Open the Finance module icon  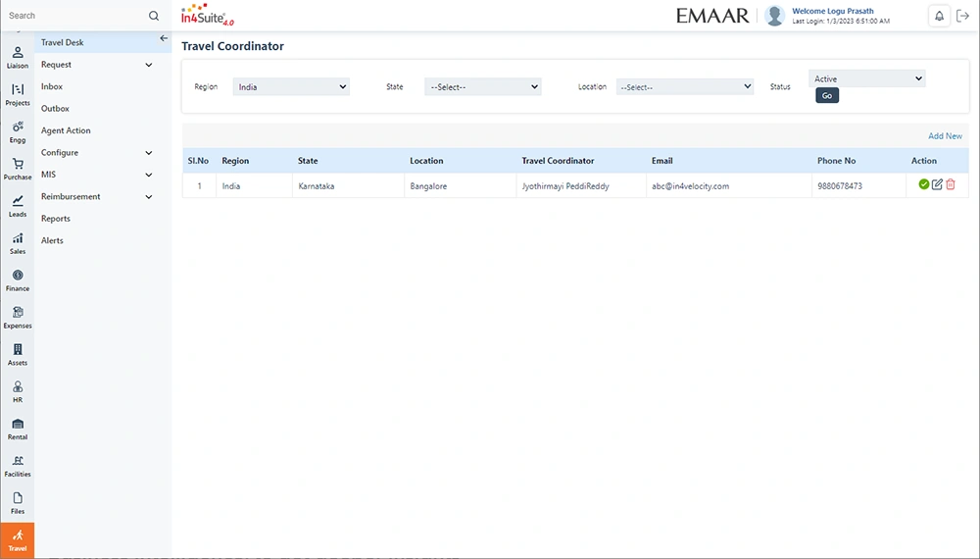coord(18,279)
